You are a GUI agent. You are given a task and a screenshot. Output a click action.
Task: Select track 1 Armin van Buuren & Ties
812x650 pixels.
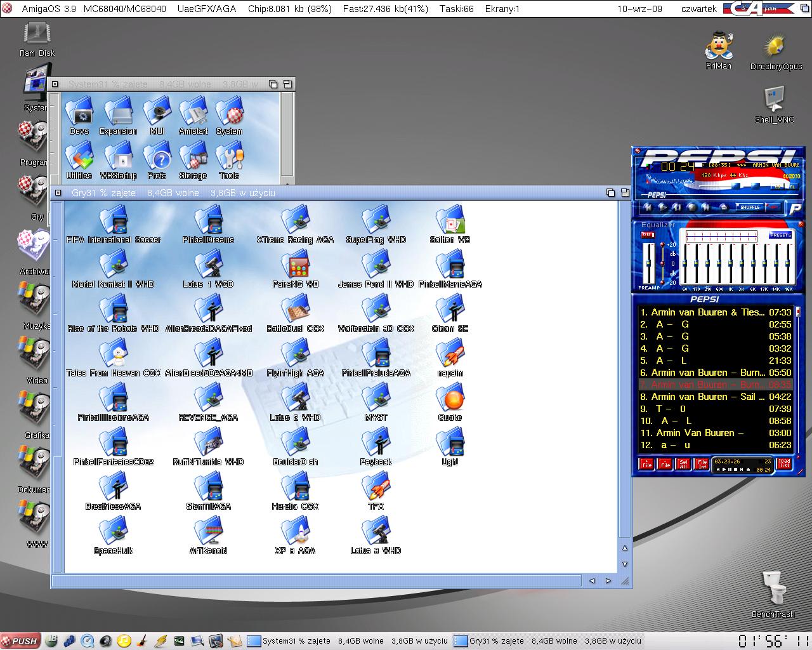[716, 312]
